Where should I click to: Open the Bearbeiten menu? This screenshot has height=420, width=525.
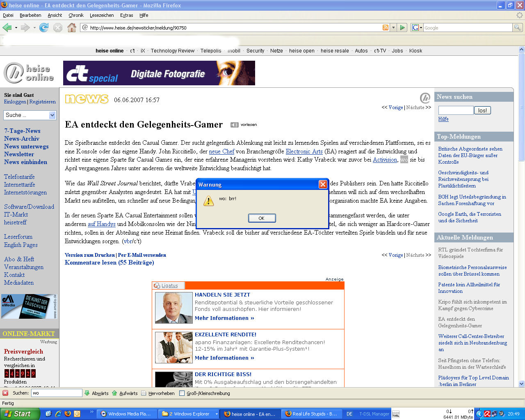pos(30,15)
